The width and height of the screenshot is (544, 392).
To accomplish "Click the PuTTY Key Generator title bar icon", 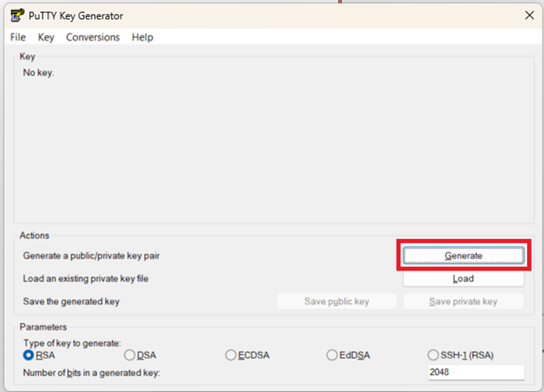I will (x=16, y=15).
